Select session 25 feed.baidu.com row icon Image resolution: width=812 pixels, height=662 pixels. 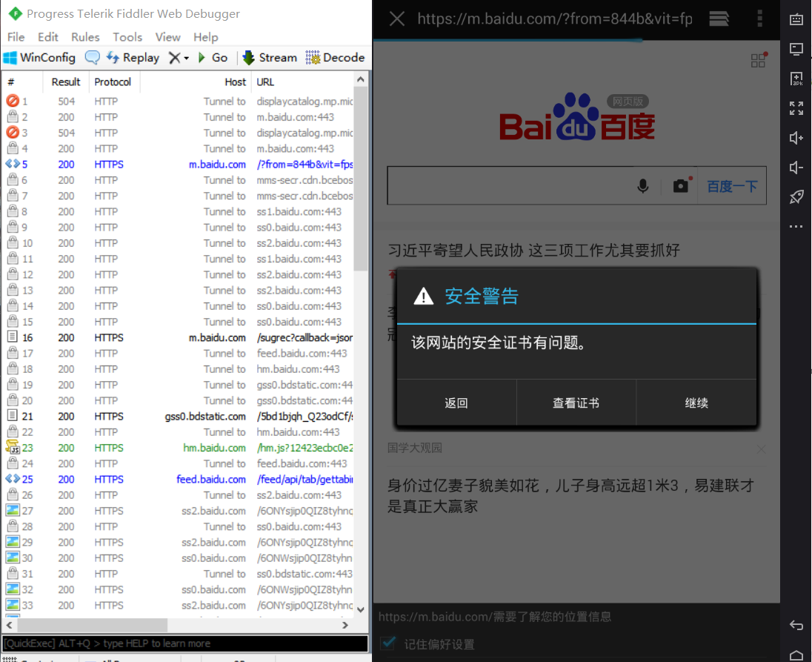[13, 479]
